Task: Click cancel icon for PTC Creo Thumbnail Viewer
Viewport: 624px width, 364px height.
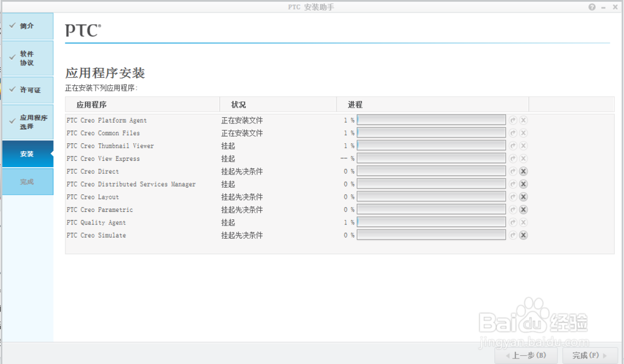Action: click(524, 146)
